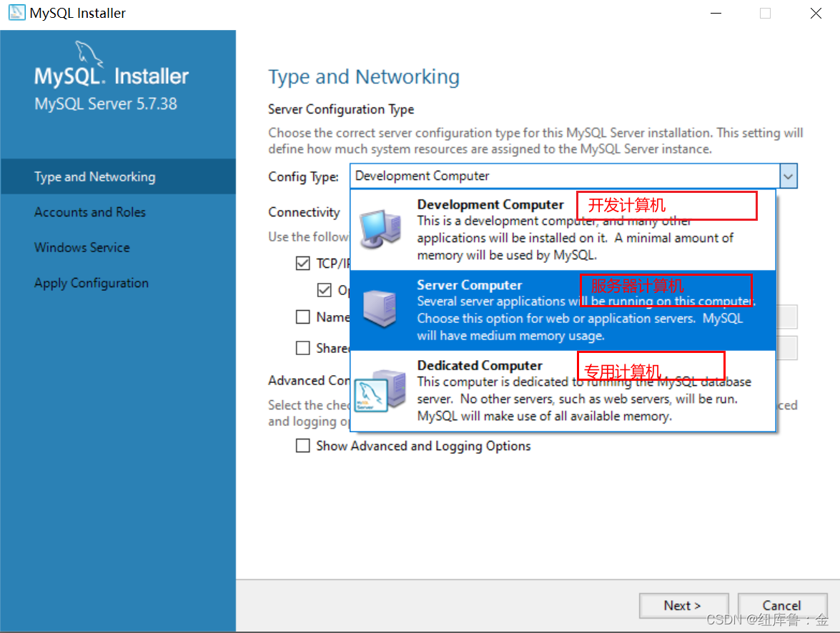Screen dimensions: 840x633
Task: Click the 'Config Type:' label
Action: (303, 176)
